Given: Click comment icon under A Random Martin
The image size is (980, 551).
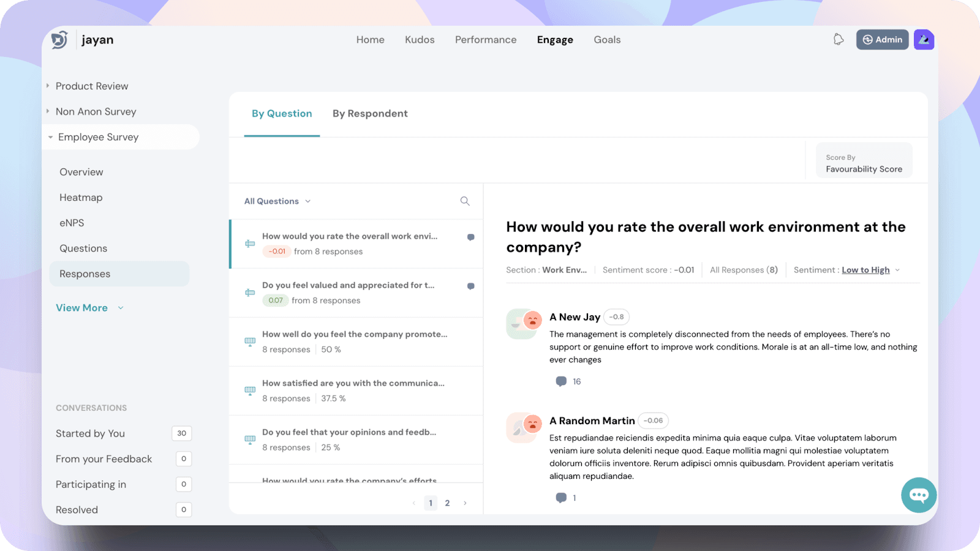Looking at the screenshot, I should pyautogui.click(x=561, y=498).
